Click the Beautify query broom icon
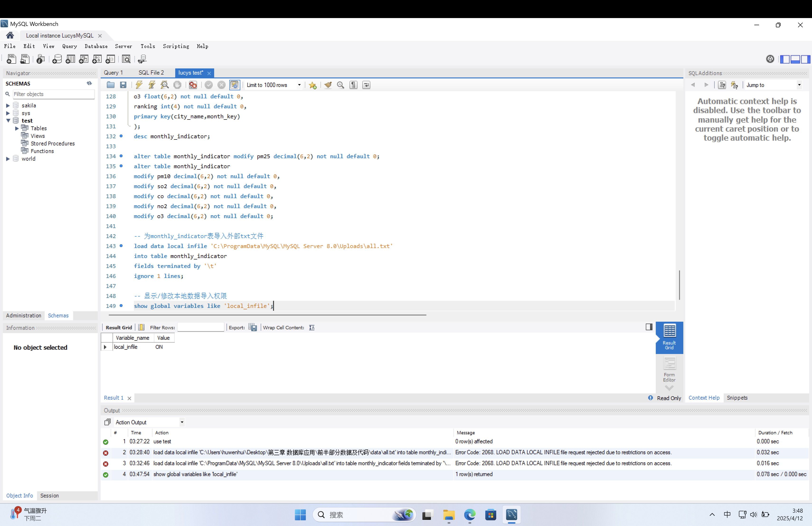 [x=328, y=85]
